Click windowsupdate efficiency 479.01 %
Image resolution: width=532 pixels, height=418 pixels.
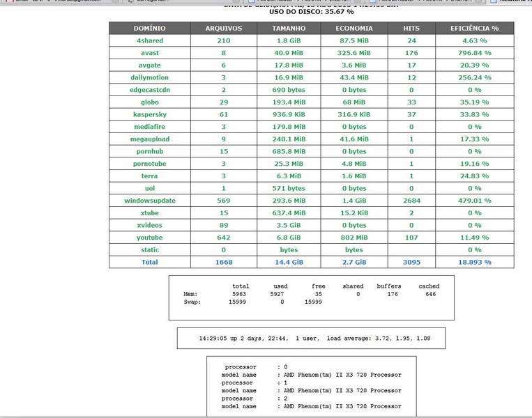tap(475, 201)
